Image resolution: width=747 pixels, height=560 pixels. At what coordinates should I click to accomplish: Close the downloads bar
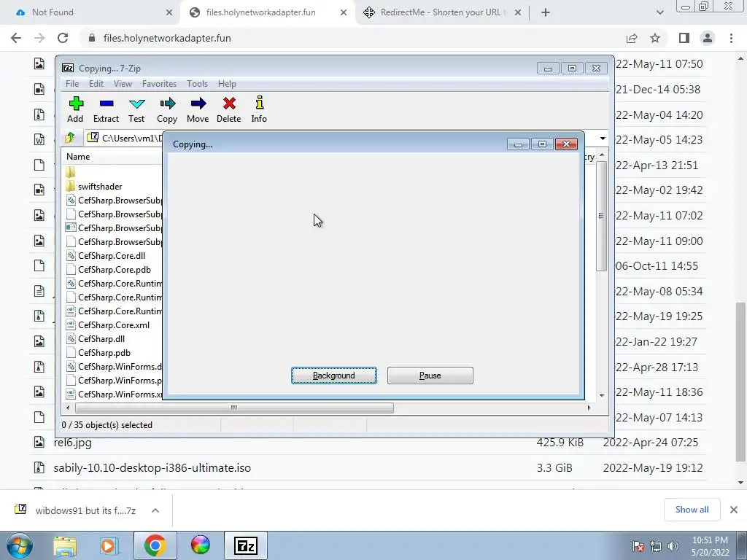point(734,510)
